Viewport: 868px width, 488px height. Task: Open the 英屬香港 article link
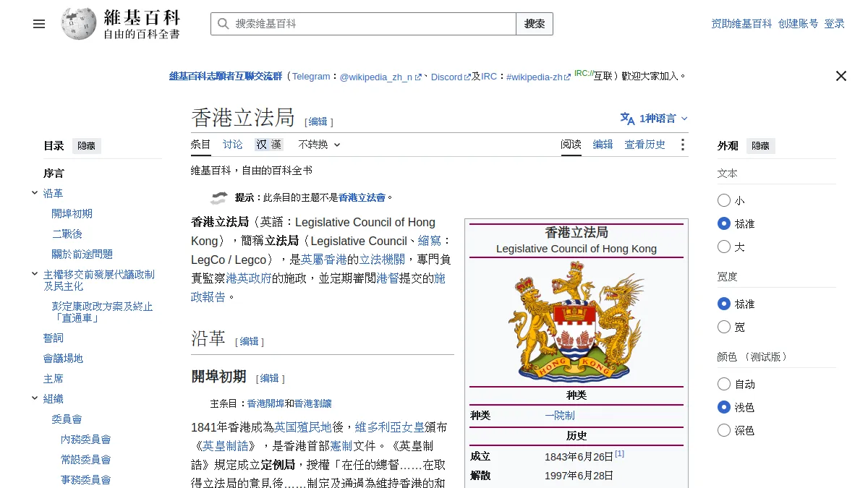[x=324, y=260]
